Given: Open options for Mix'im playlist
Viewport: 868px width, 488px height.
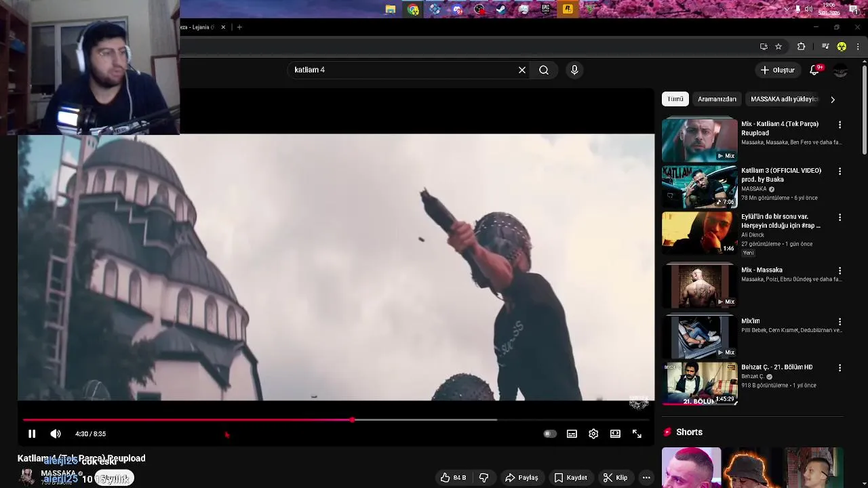Looking at the screenshot, I should tap(840, 321).
